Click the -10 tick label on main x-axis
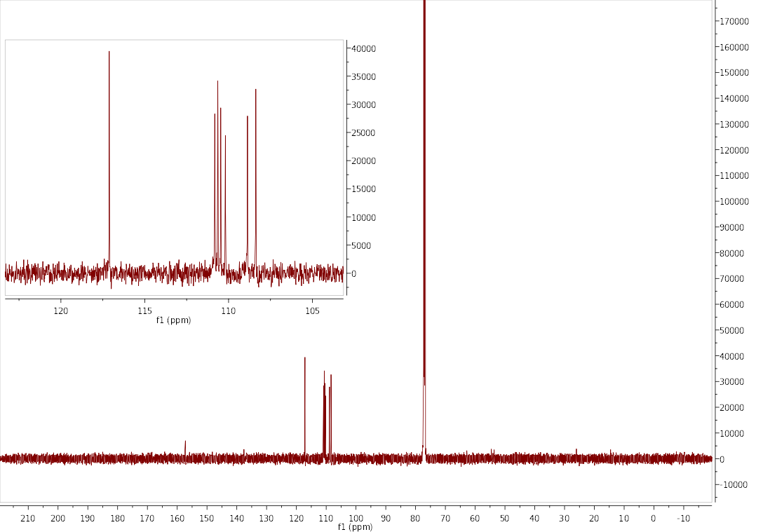Screen dimensions: 763x532 click(x=683, y=519)
